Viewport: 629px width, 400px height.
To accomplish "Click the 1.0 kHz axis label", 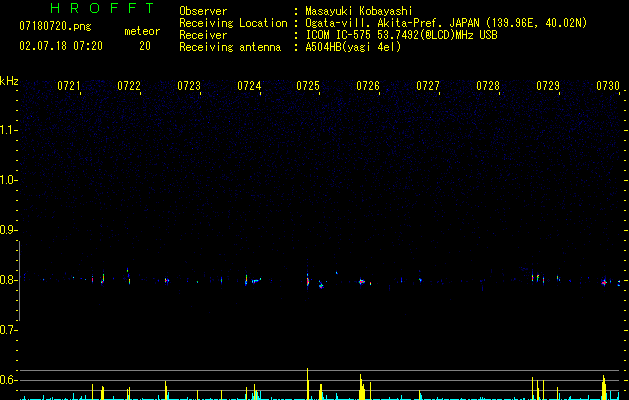I will pos(9,180).
